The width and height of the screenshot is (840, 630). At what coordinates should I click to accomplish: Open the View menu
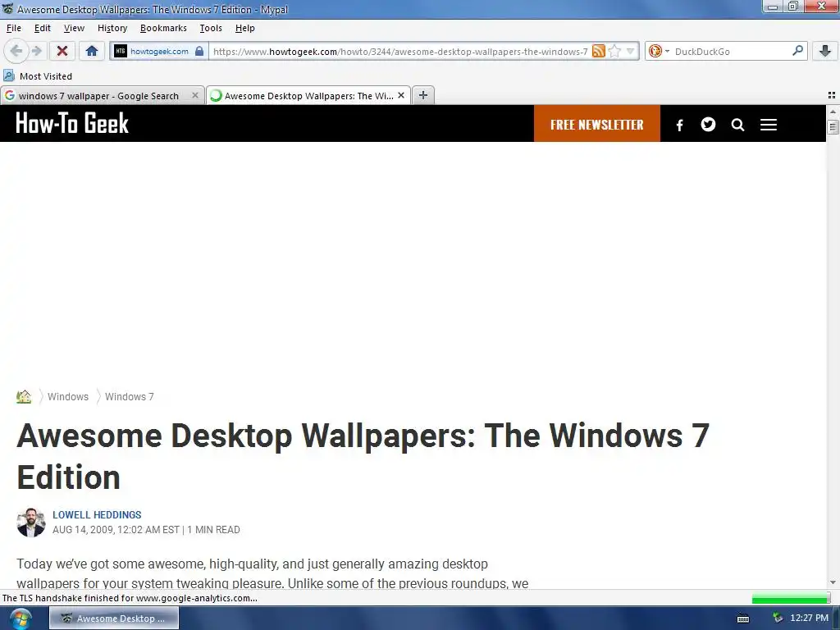[x=74, y=28]
